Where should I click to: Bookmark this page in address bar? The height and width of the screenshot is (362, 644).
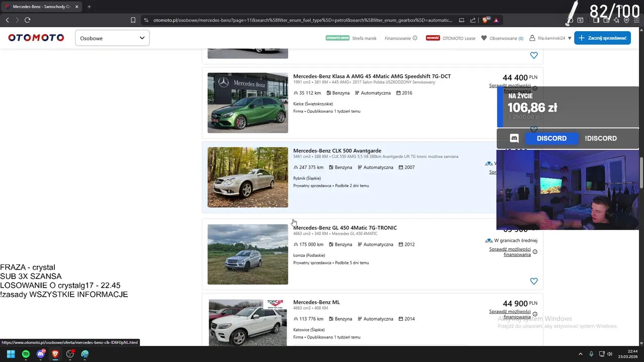[133, 20]
